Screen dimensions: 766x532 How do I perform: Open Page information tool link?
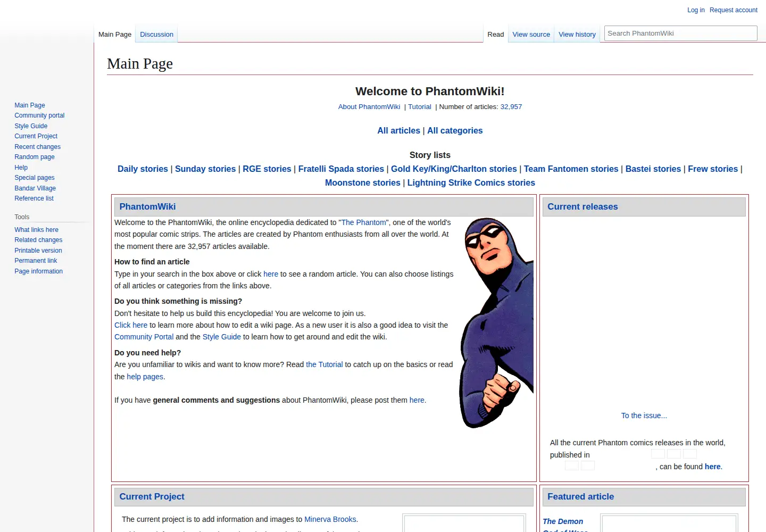[38, 271]
